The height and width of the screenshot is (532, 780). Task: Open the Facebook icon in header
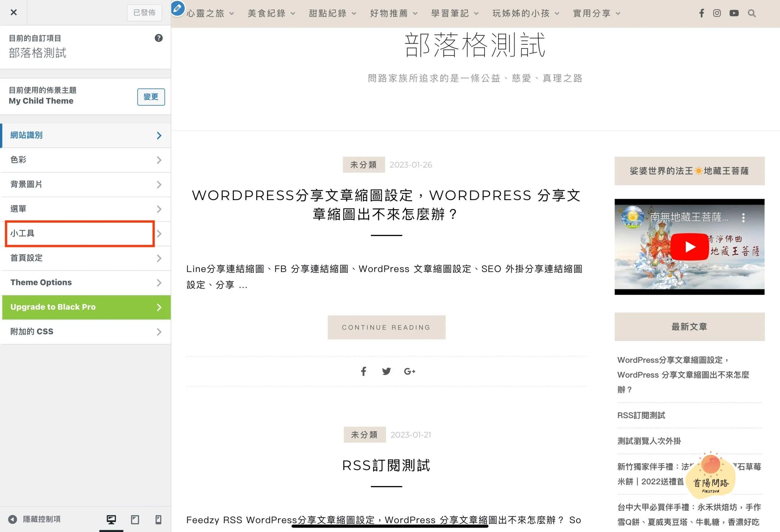(x=701, y=13)
